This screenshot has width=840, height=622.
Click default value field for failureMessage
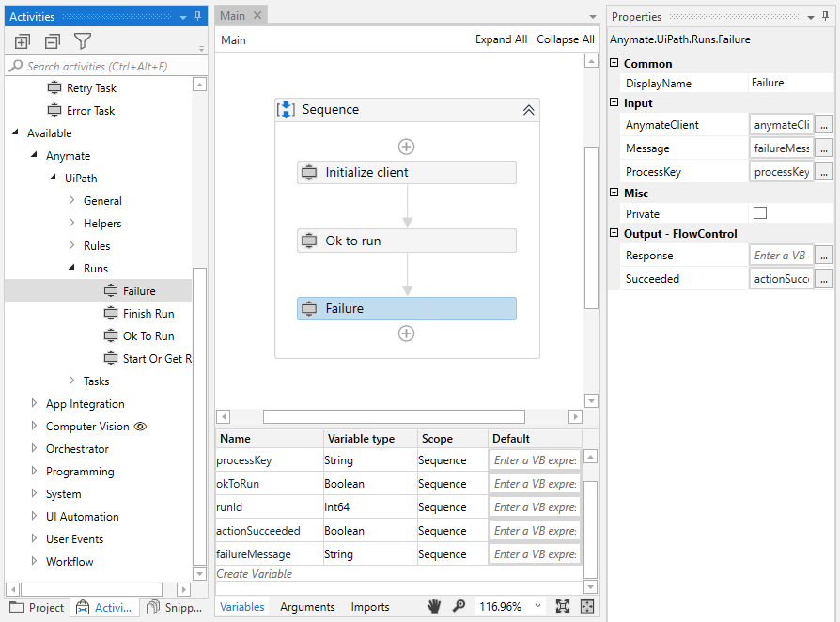(535, 554)
